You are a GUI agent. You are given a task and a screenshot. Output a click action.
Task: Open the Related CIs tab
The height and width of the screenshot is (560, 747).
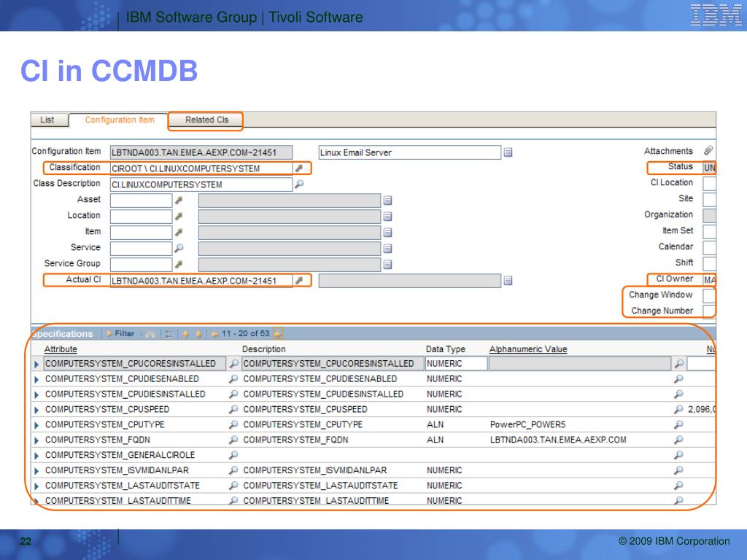[206, 120]
